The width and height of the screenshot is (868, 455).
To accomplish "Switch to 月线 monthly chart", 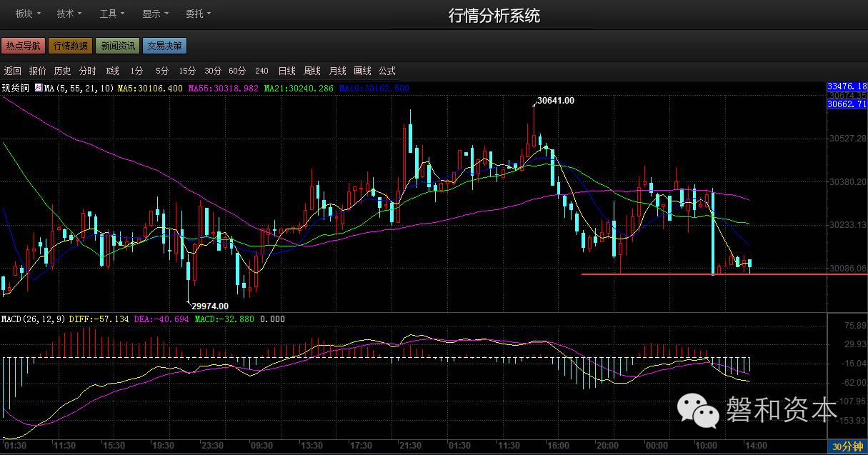I will [x=337, y=71].
